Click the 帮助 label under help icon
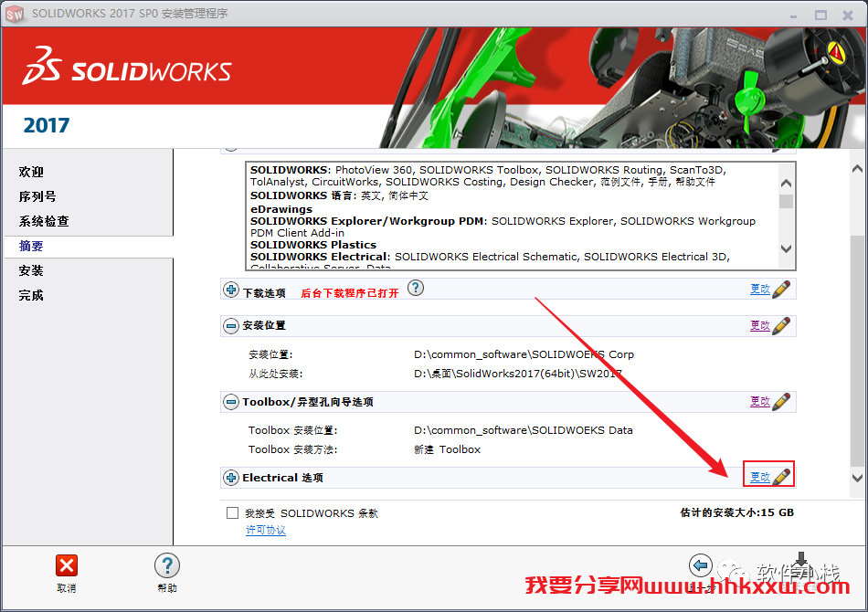Screen dimensions: 868x612 click(166, 588)
